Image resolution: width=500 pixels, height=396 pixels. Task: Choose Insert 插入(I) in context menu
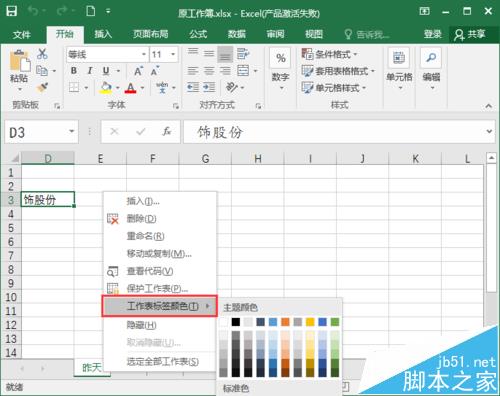coord(160,201)
